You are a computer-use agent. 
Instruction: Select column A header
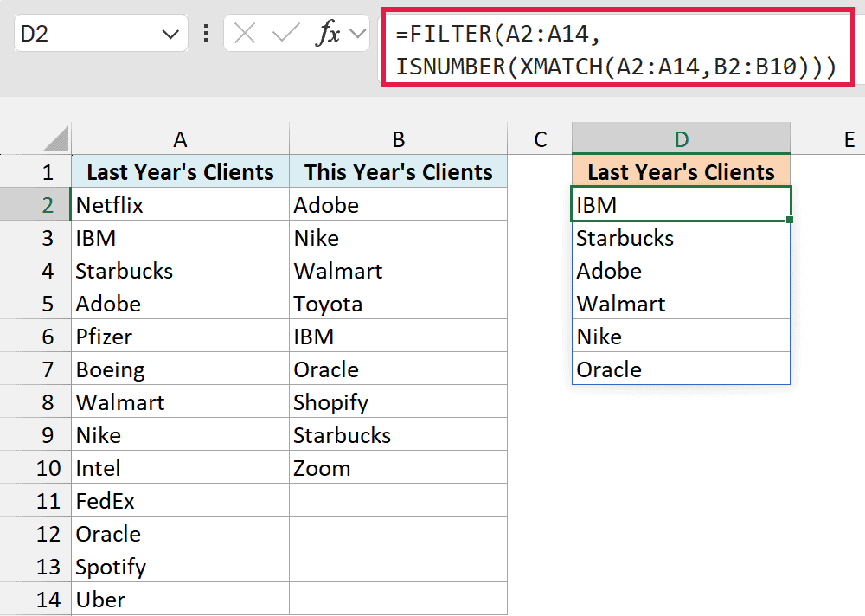[180, 139]
